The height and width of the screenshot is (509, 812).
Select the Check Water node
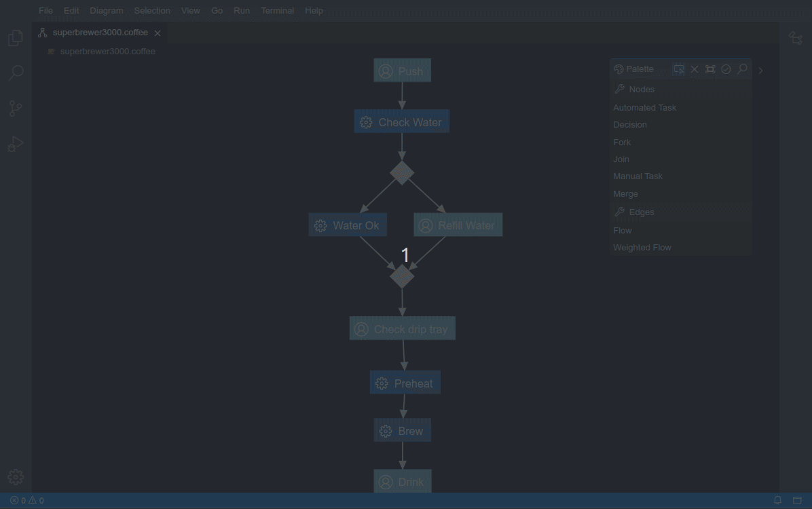pos(401,121)
